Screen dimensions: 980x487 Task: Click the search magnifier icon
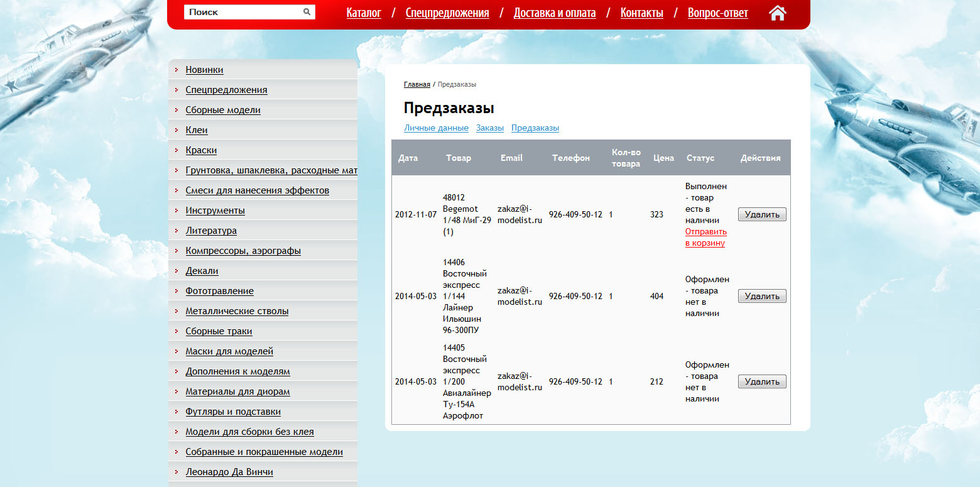tap(306, 11)
